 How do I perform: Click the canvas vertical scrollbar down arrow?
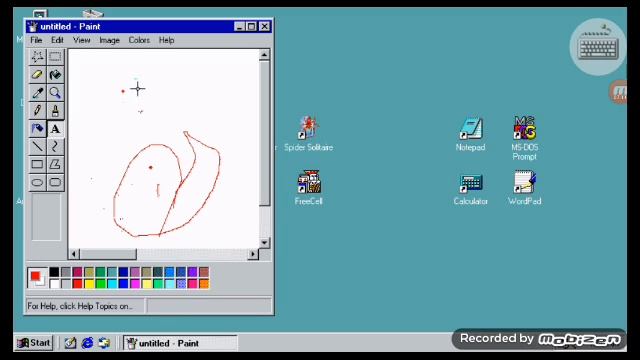coord(264,242)
